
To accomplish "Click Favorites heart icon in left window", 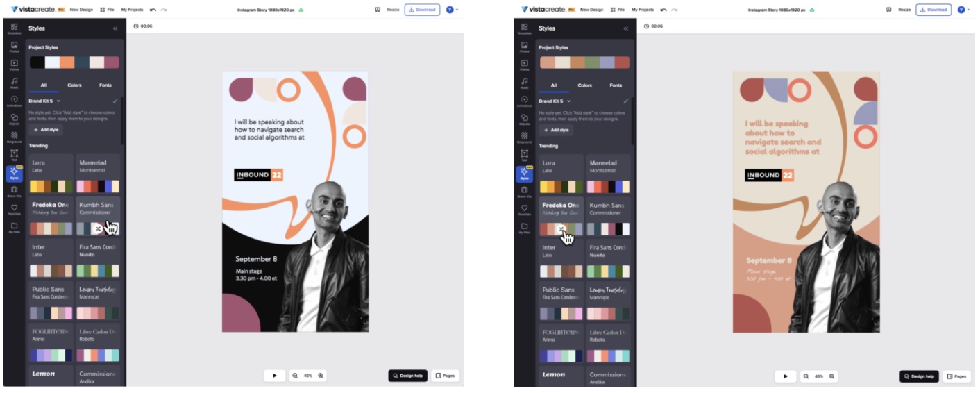I will click(x=14, y=208).
